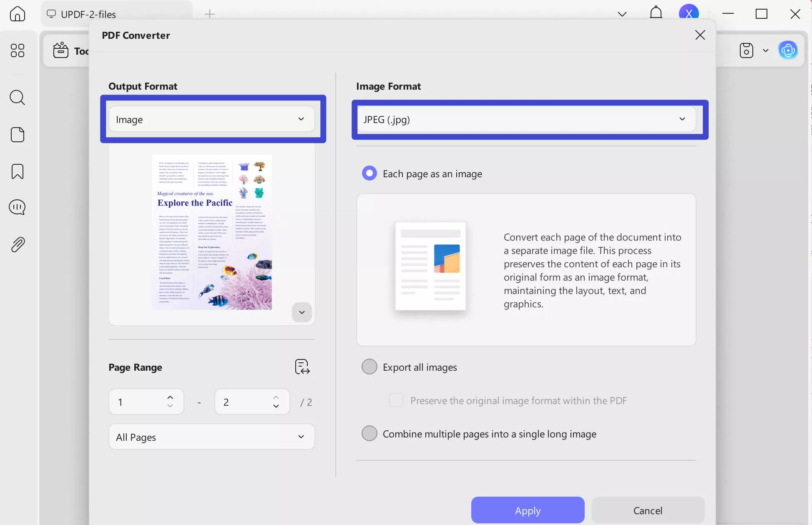Open the Output Format dropdown showing Image
This screenshot has height=525, width=812.
[212, 119]
